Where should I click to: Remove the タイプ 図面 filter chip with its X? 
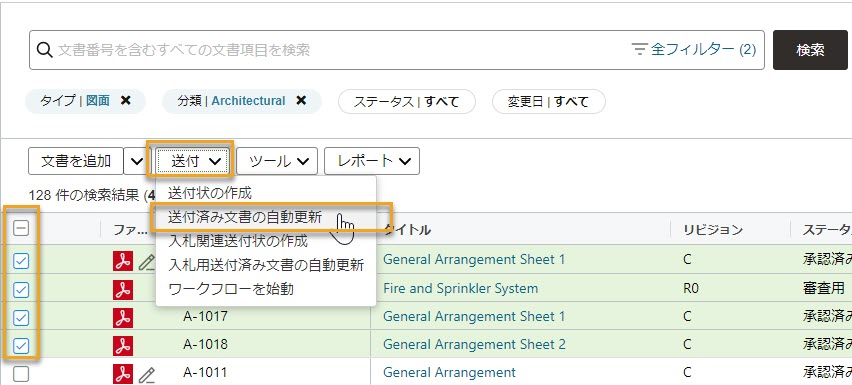(x=126, y=101)
